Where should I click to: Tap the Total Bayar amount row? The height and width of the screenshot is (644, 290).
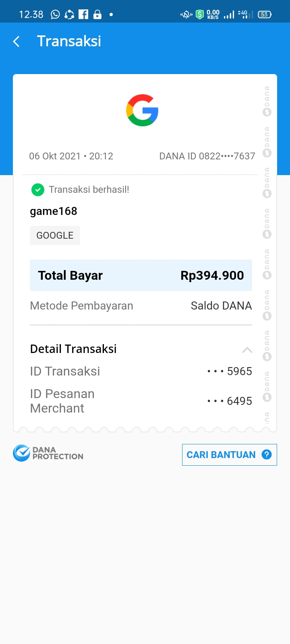[141, 275]
